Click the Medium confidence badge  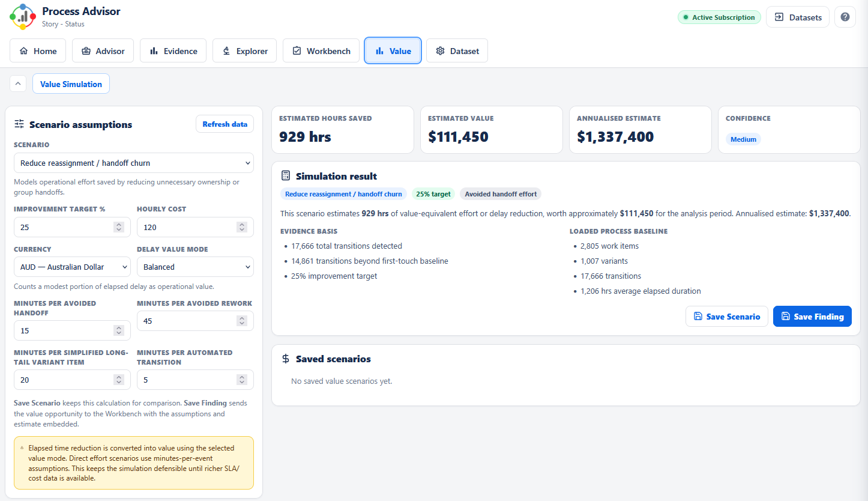click(x=743, y=139)
